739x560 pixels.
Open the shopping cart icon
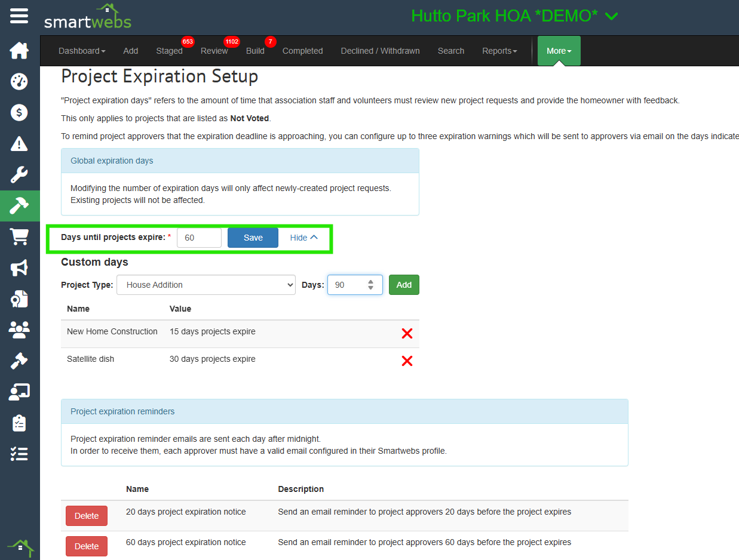[19, 237]
